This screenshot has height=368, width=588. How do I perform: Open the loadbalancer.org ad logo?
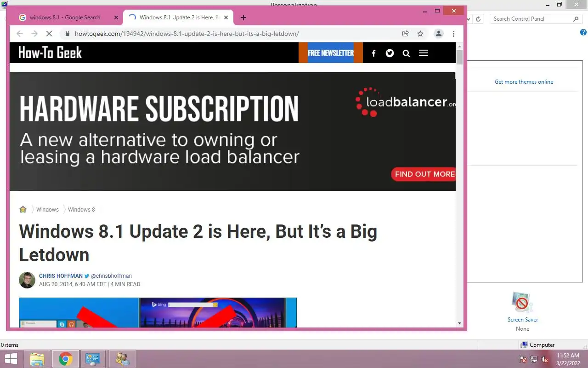405,102
